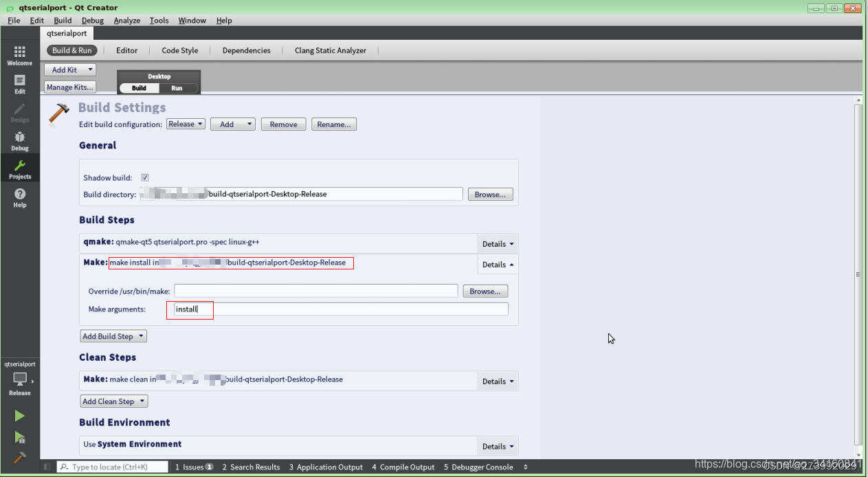Screen dimensions: 868x477
Task: Click the Type to locate field
Action: [x=113, y=467]
